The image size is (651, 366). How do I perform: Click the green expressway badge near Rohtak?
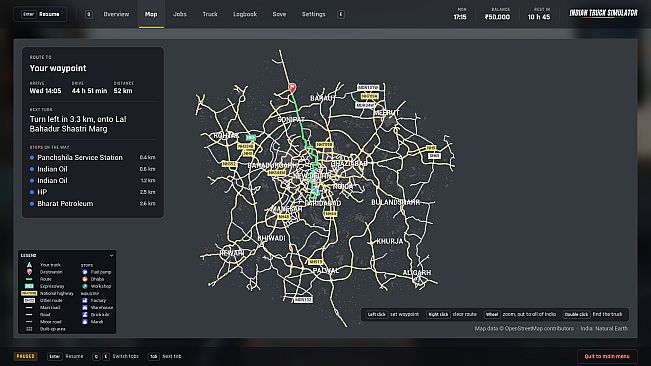coord(251,137)
